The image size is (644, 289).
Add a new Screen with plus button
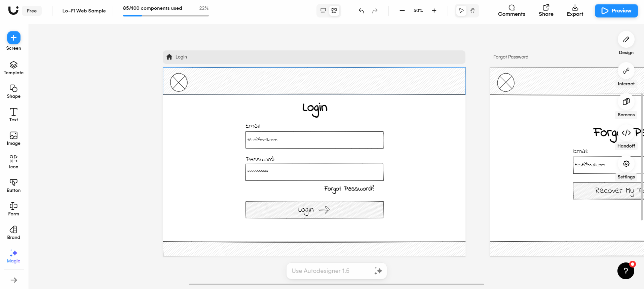point(13,38)
